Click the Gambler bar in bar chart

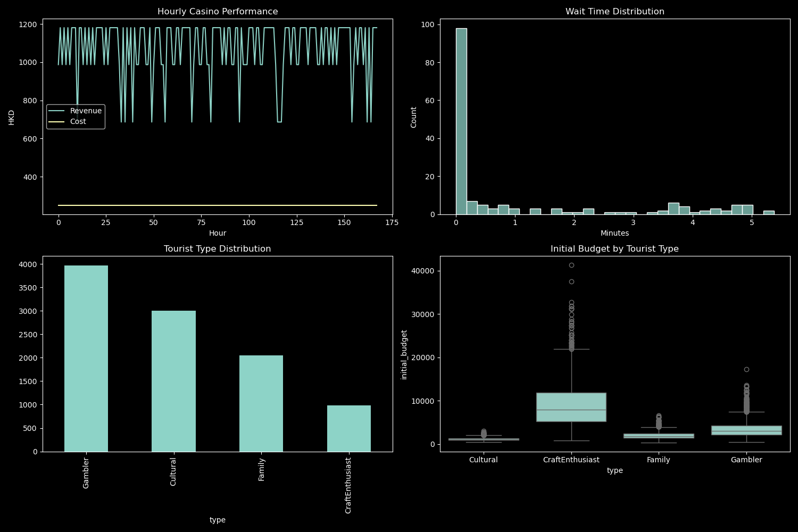point(86,358)
